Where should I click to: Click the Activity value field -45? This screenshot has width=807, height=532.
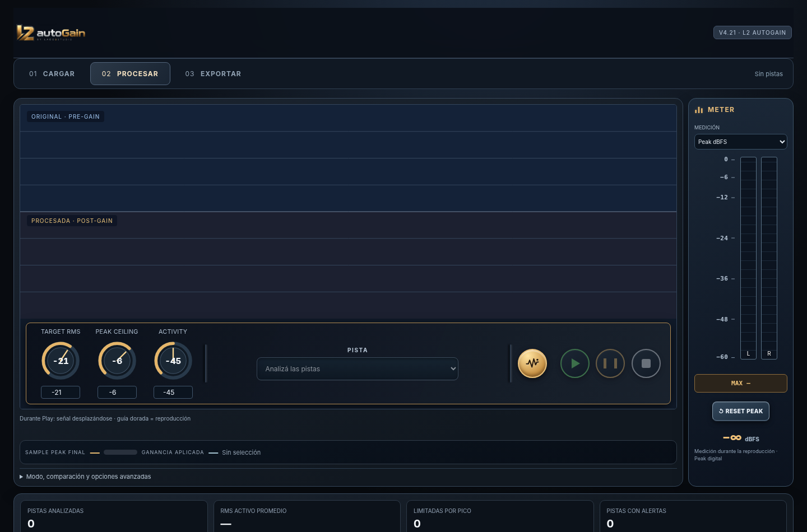point(173,393)
